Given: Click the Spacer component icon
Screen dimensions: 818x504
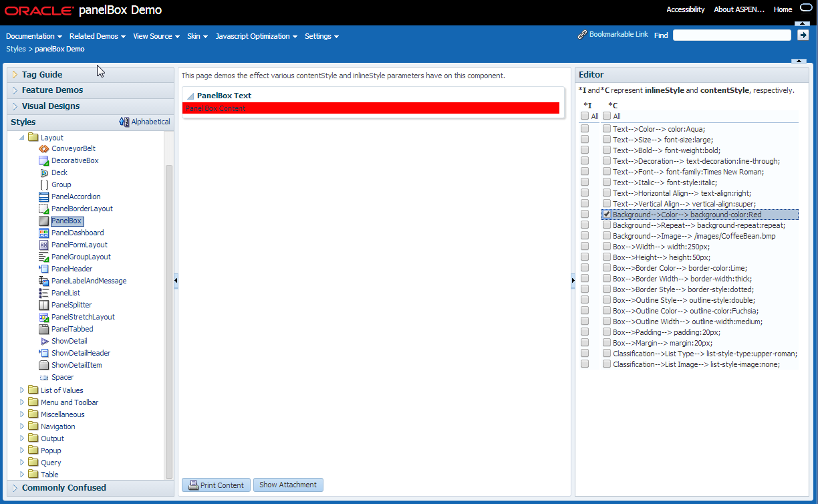Looking at the screenshot, I should [x=44, y=377].
